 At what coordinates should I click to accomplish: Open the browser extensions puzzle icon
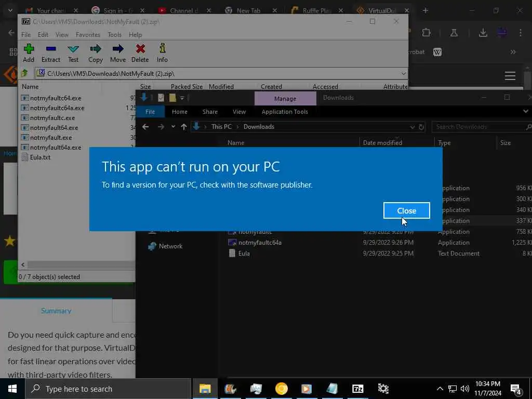coord(426,33)
